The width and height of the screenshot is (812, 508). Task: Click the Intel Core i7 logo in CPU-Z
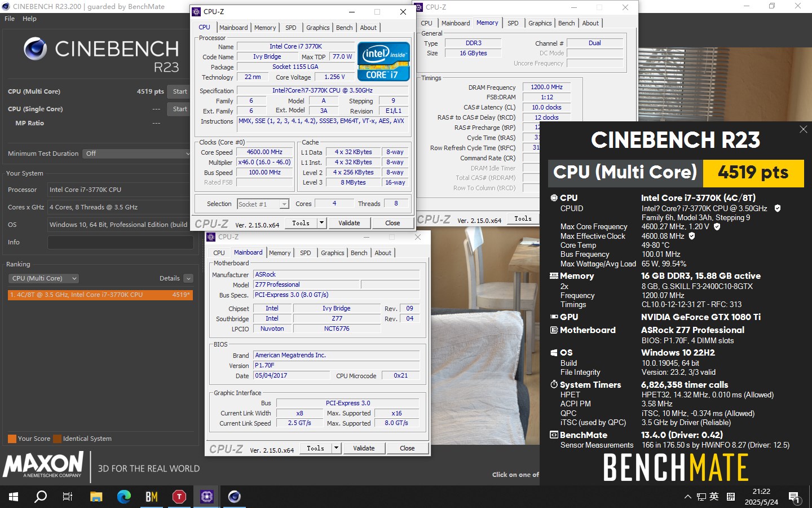pyautogui.click(x=383, y=62)
